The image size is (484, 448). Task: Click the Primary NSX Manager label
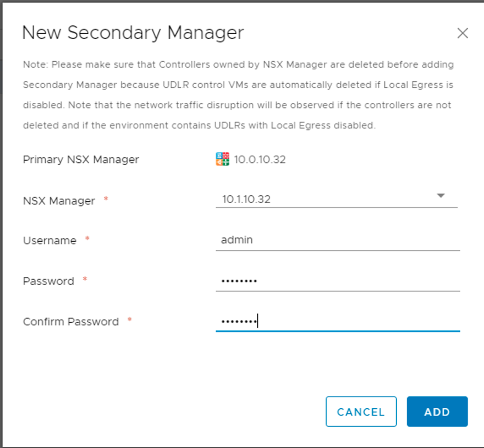pyautogui.click(x=81, y=160)
